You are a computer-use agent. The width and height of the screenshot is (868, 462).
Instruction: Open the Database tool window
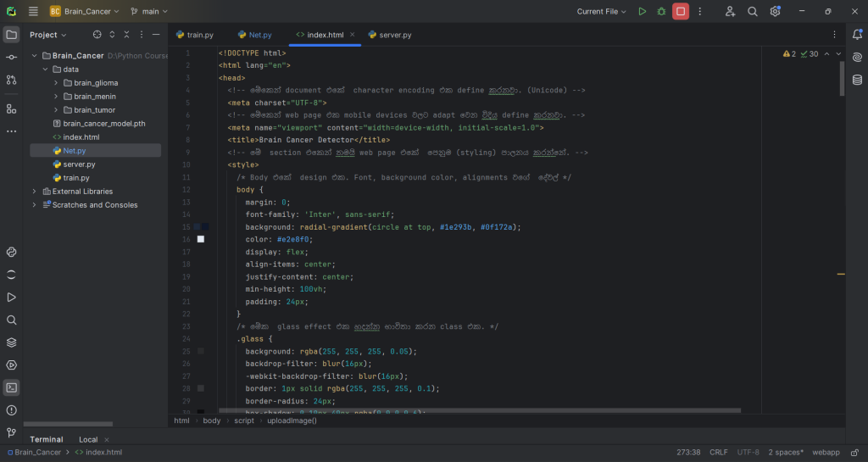(x=857, y=80)
